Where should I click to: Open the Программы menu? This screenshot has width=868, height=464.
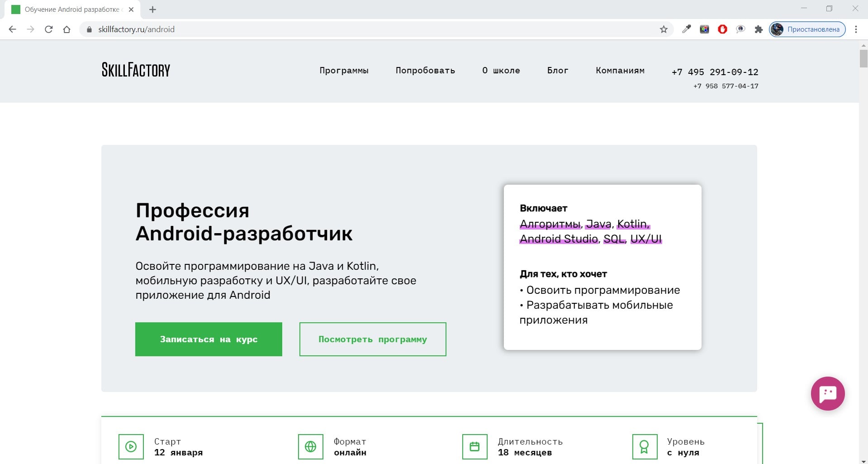344,71
